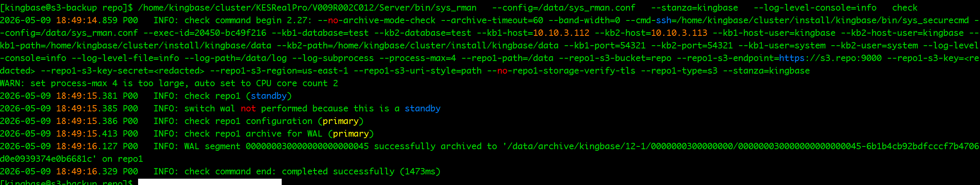Click 'completed successfully (1473ms)' text
This screenshot has width=980, height=185.
click(x=361, y=172)
